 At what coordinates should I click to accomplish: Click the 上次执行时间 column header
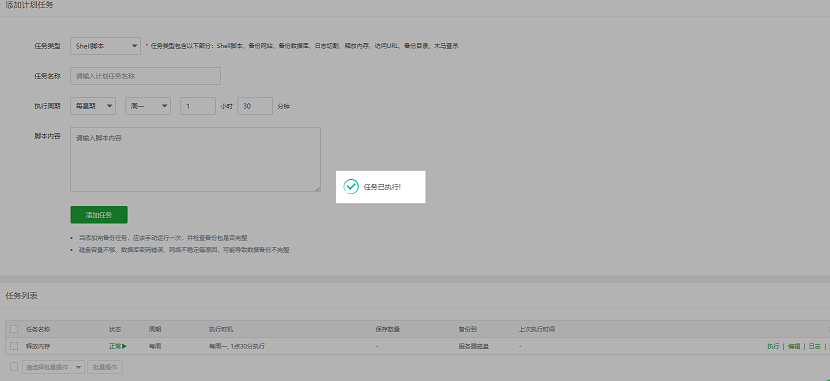click(537, 329)
